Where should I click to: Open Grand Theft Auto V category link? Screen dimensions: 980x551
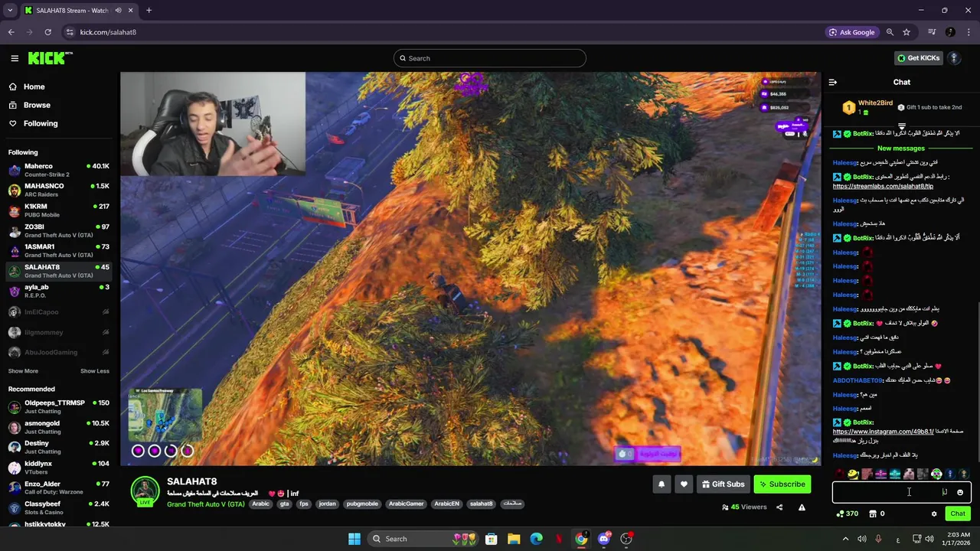pyautogui.click(x=205, y=504)
